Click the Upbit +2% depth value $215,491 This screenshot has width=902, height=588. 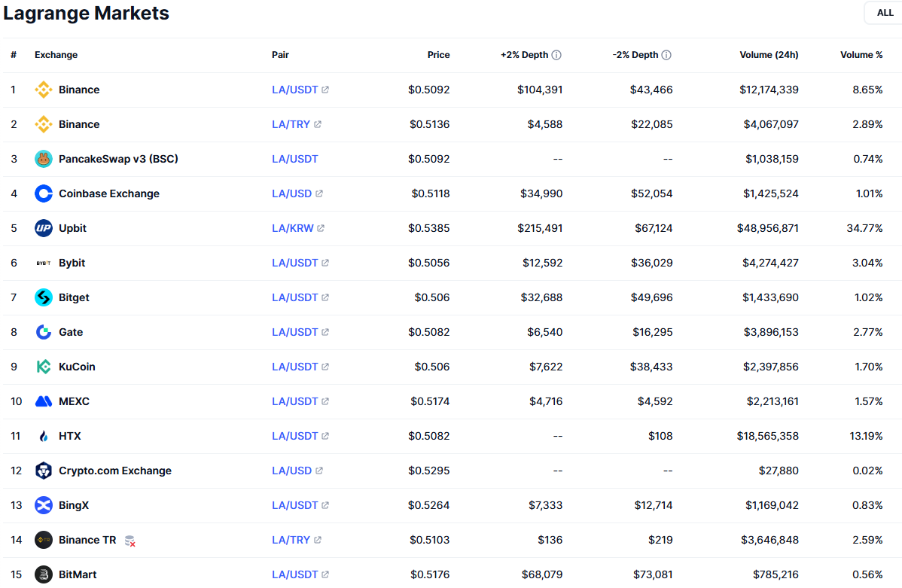click(540, 228)
